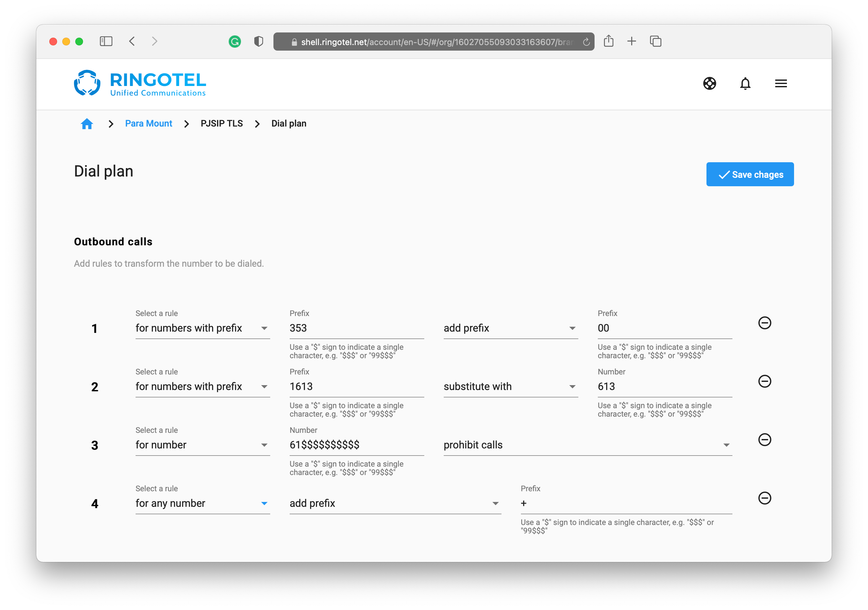Select the Dial plan breadcrumb entry
Screen dimensions: 868x610
point(289,123)
